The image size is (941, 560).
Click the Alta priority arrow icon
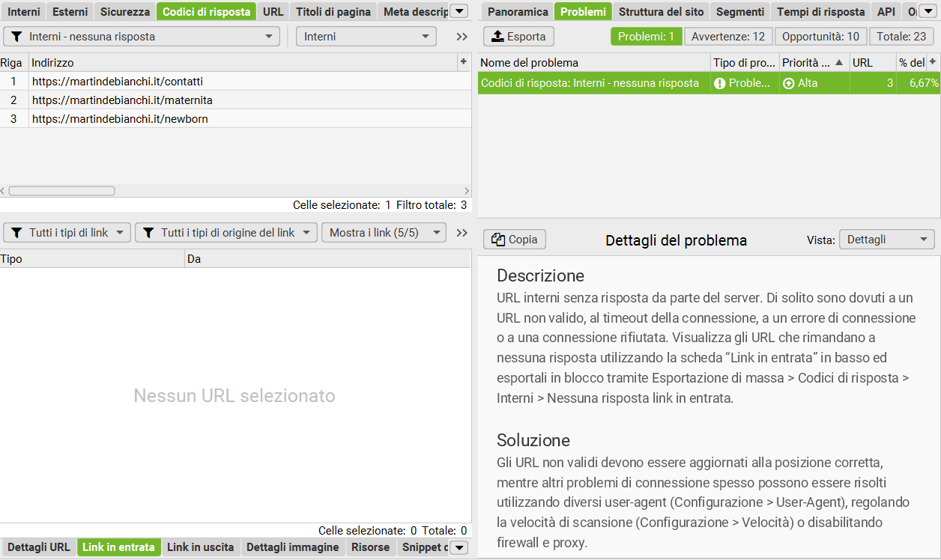click(788, 83)
